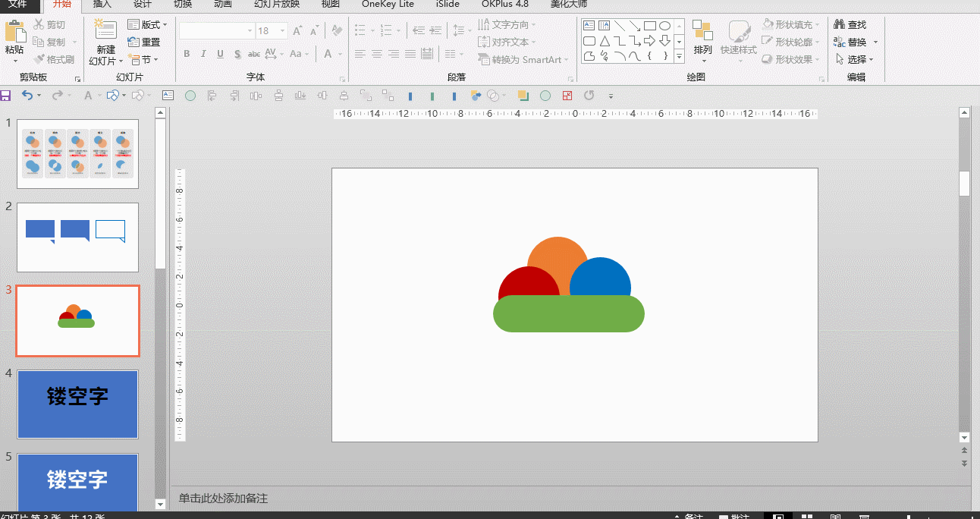The width and height of the screenshot is (980, 519).
Task: Click the Cut scissors icon
Action: point(39,25)
